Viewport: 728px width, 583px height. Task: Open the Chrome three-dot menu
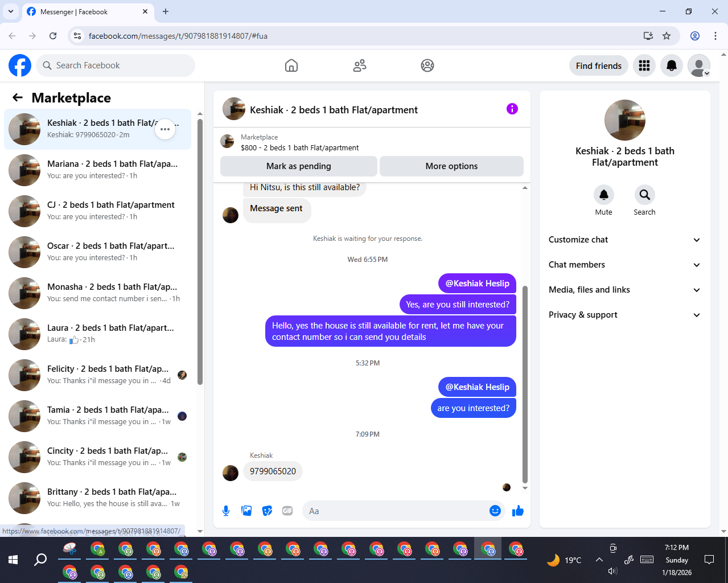(715, 36)
